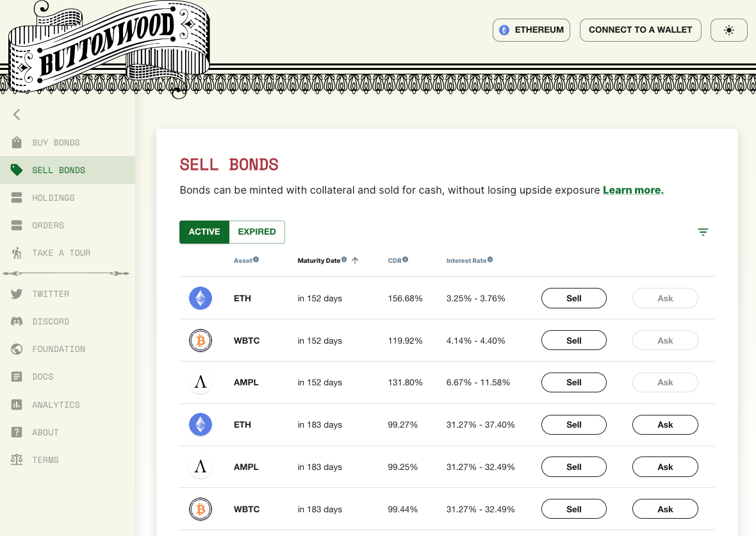Open the Ethereum network selector
The height and width of the screenshot is (536, 756).
531,30
